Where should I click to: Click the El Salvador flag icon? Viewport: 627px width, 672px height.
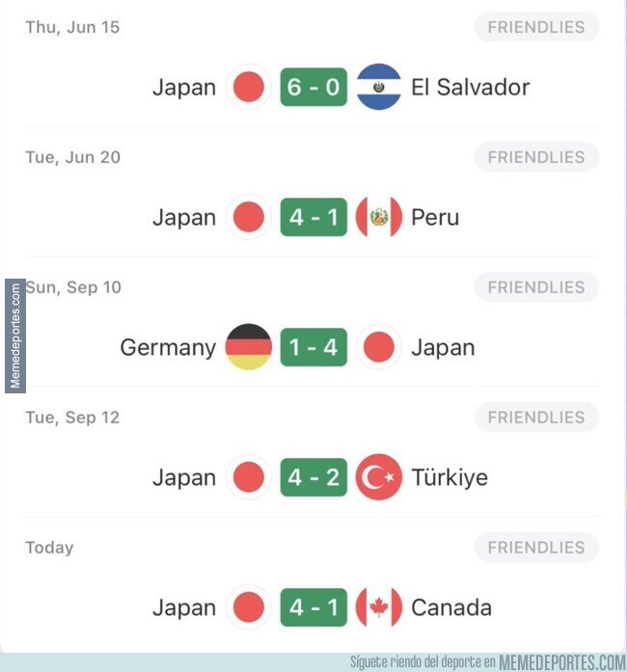379,87
